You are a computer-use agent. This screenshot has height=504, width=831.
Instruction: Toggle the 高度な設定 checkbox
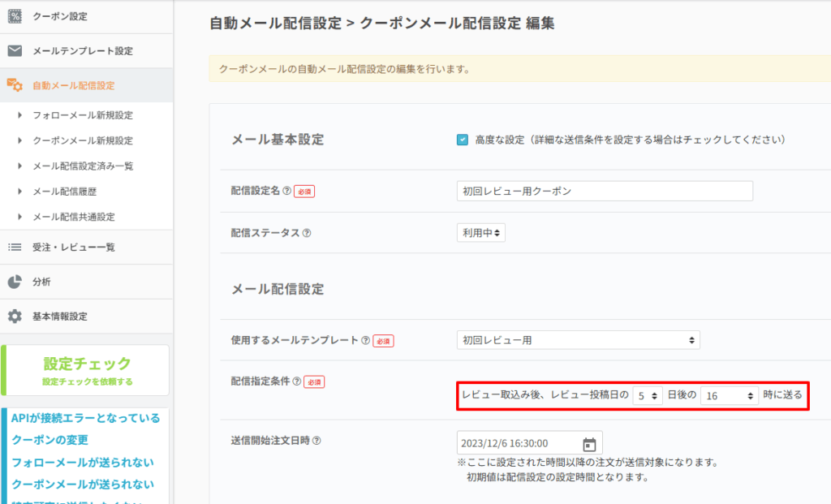463,140
